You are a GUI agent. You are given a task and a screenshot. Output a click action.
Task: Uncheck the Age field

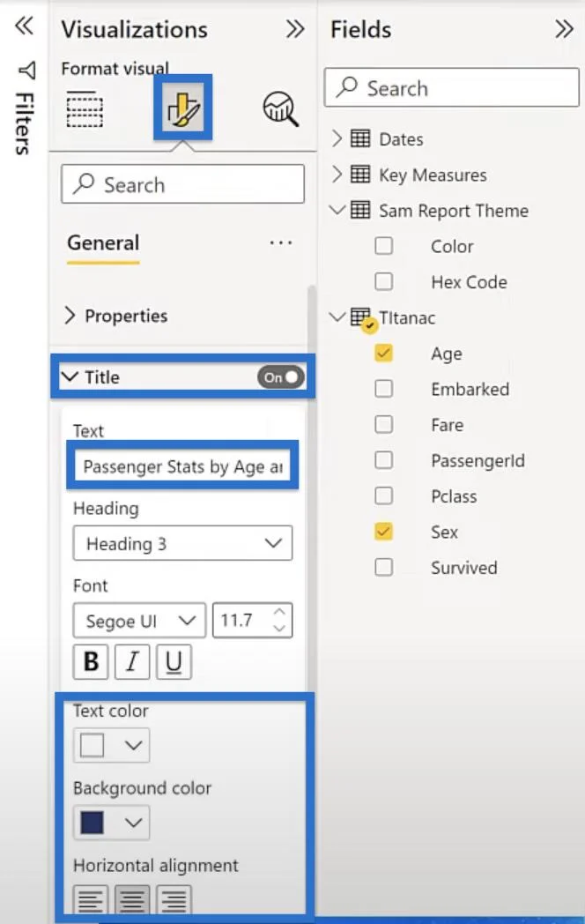coord(383,353)
